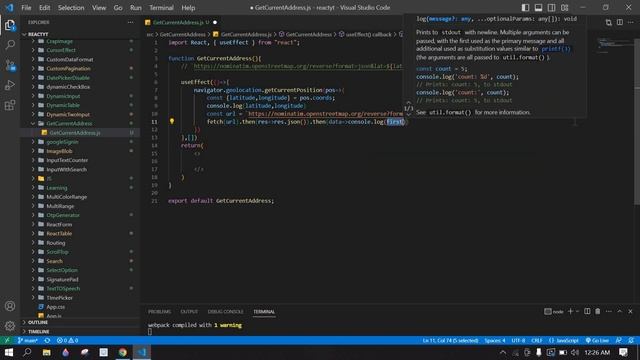Open the Source Control view
The image size is (640, 360).
coord(10,65)
